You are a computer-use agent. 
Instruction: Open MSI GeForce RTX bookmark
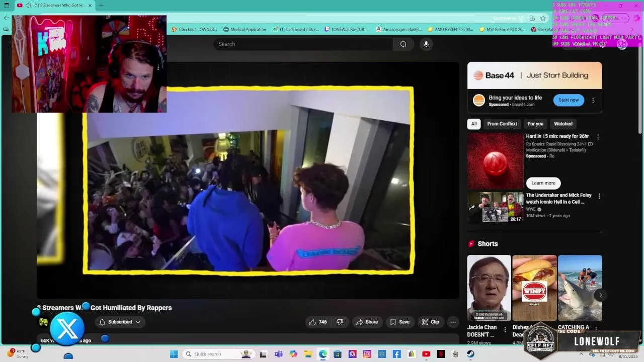click(502, 29)
